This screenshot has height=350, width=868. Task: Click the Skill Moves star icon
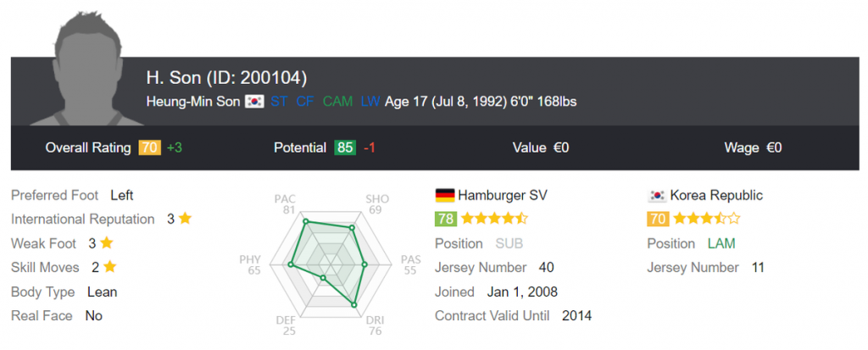(x=109, y=267)
